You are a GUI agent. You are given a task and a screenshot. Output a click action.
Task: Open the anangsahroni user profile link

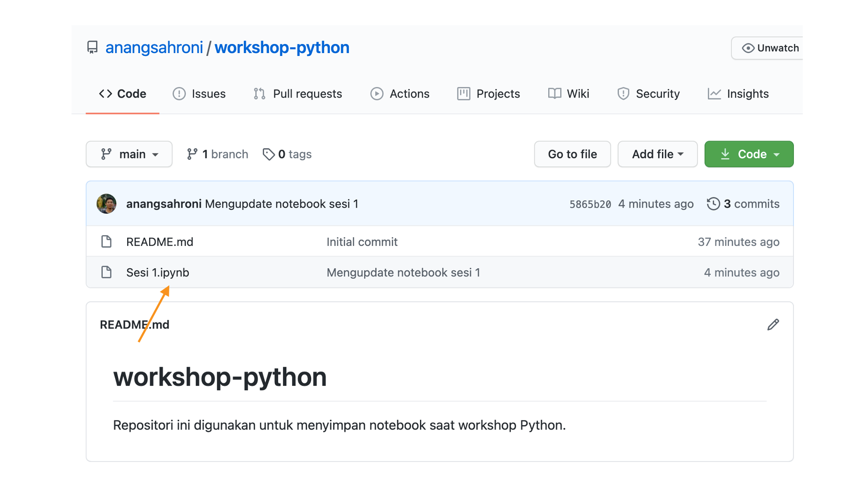coord(154,47)
